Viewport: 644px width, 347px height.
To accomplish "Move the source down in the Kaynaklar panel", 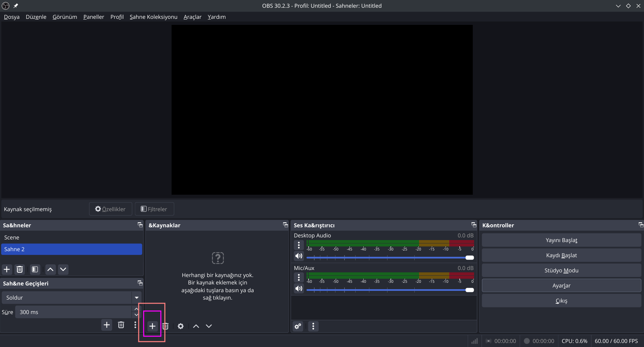I will [209, 326].
